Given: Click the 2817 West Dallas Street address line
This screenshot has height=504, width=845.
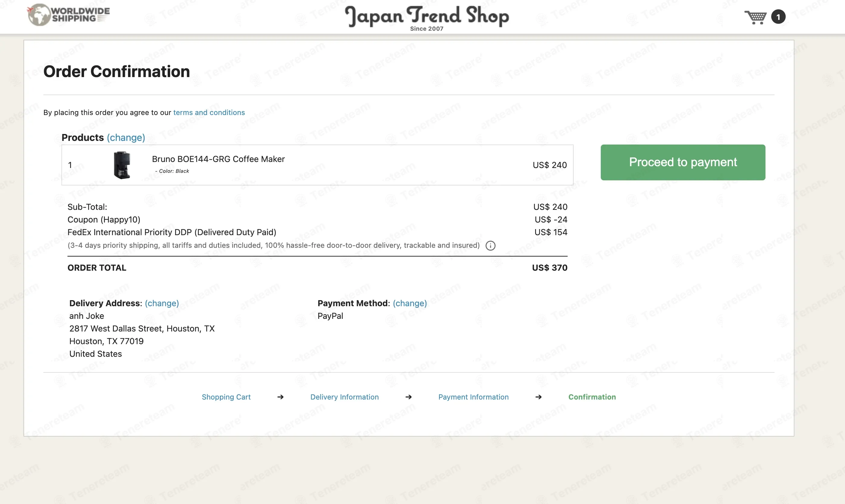Looking at the screenshot, I should 142,329.
